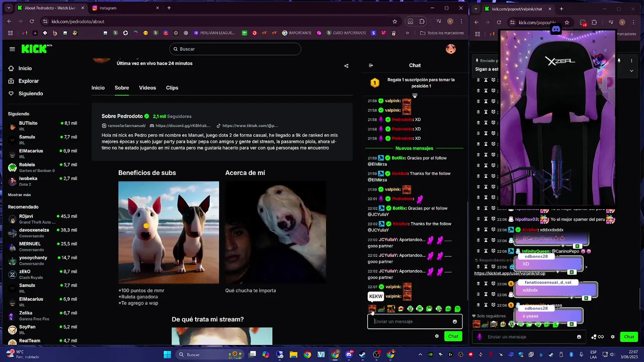The image size is (644, 362).
Task: Expand the tab search dropdown in popout browser
Action: (x=476, y=9)
